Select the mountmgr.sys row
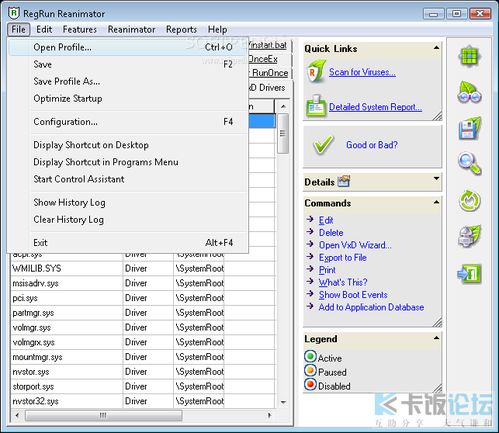The height and width of the screenshot is (433, 499). (x=143, y=357)
